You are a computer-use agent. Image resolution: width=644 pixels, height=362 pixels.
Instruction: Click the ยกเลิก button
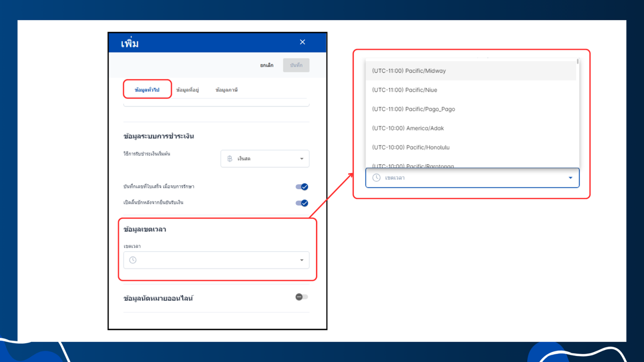coord(267,65)
